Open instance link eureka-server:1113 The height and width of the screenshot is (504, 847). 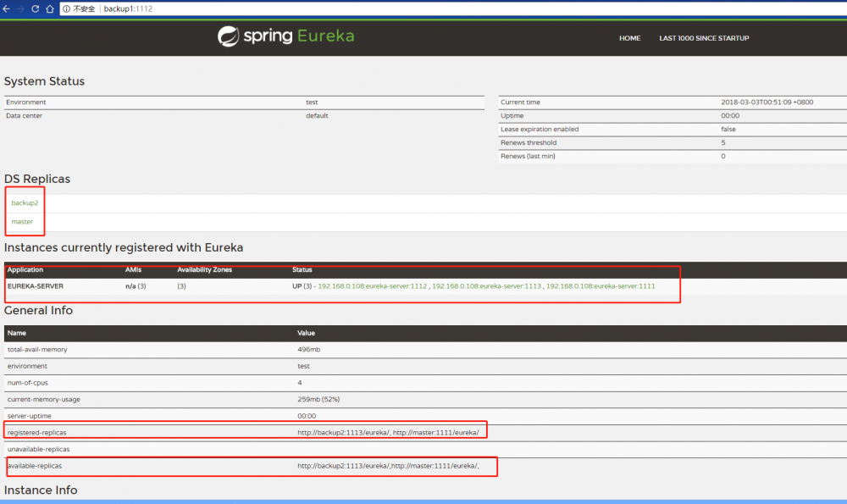486,286
